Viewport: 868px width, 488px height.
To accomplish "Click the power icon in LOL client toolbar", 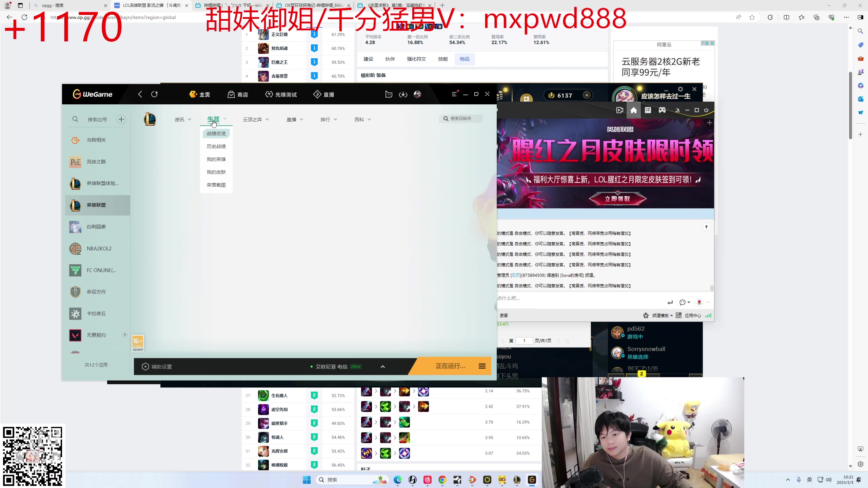I will click(x=706, y=110).
